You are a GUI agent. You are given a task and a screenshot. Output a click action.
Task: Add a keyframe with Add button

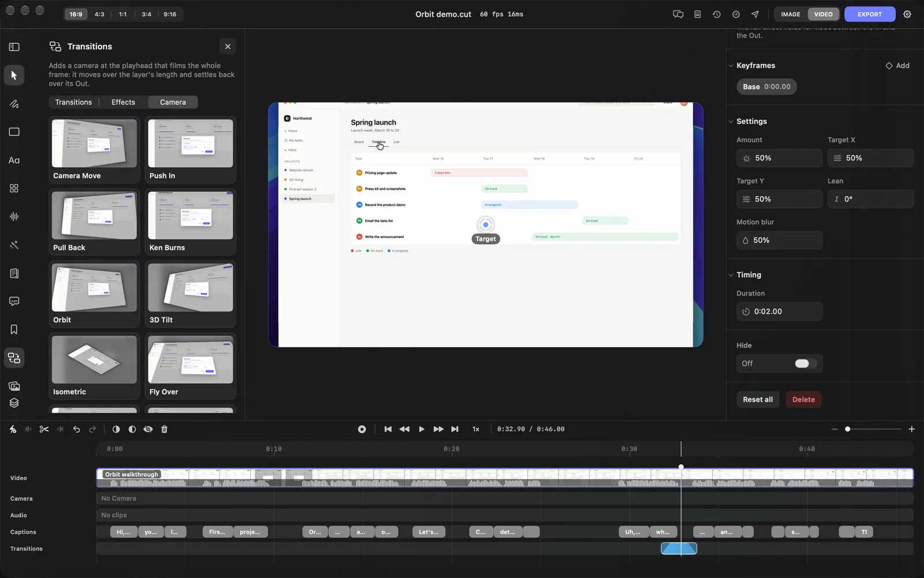coord(897,66)
